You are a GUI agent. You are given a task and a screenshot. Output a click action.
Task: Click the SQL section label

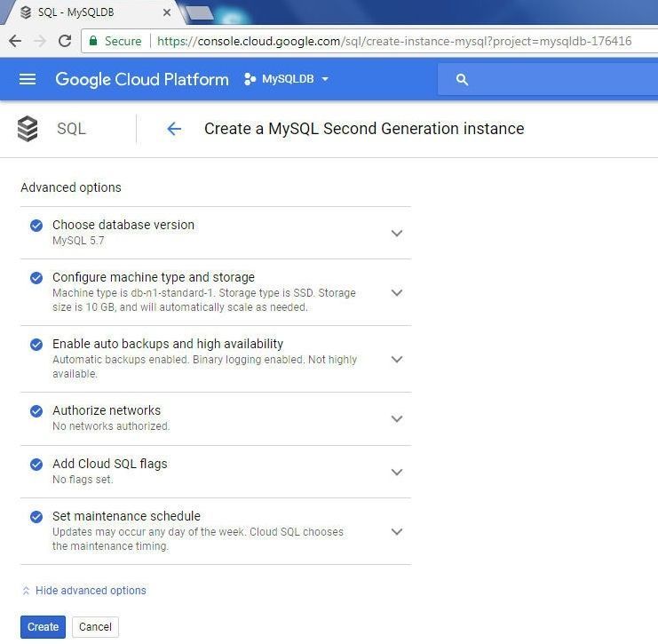click(71, 129)
